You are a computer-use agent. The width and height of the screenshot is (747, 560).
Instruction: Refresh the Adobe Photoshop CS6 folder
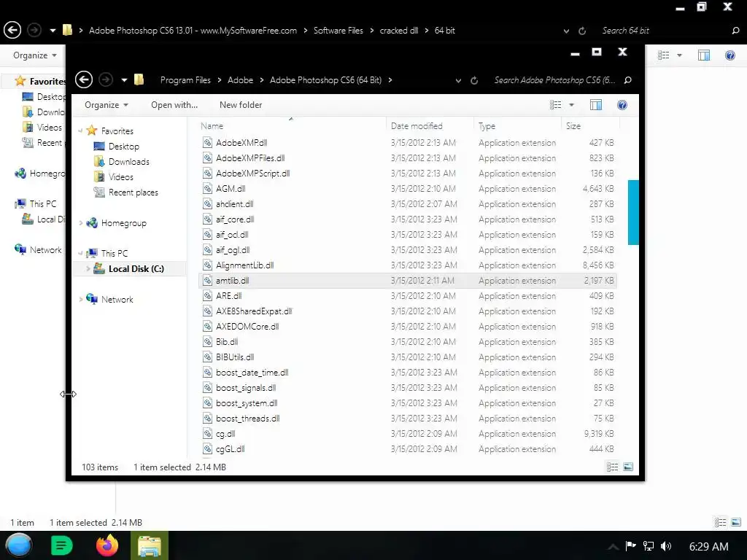[474, 80]
